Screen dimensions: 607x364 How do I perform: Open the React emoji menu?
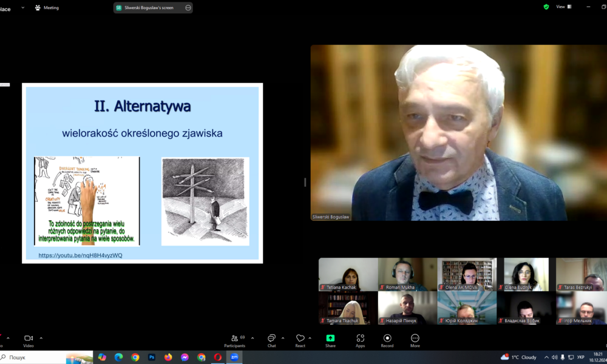point(300,341)
